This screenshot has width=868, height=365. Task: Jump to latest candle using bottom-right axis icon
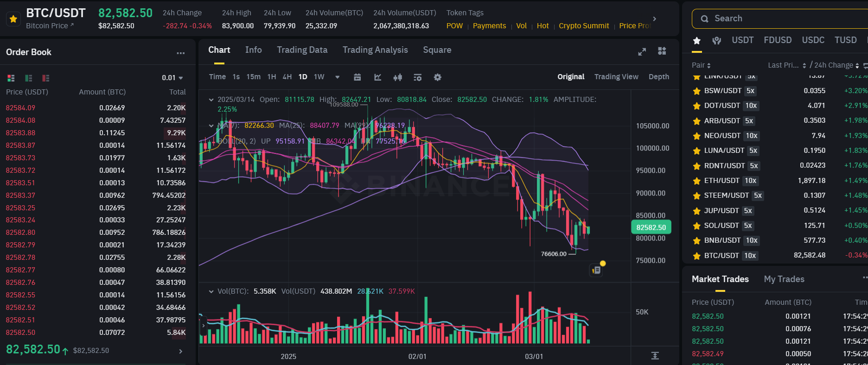[x=655, y=356]
